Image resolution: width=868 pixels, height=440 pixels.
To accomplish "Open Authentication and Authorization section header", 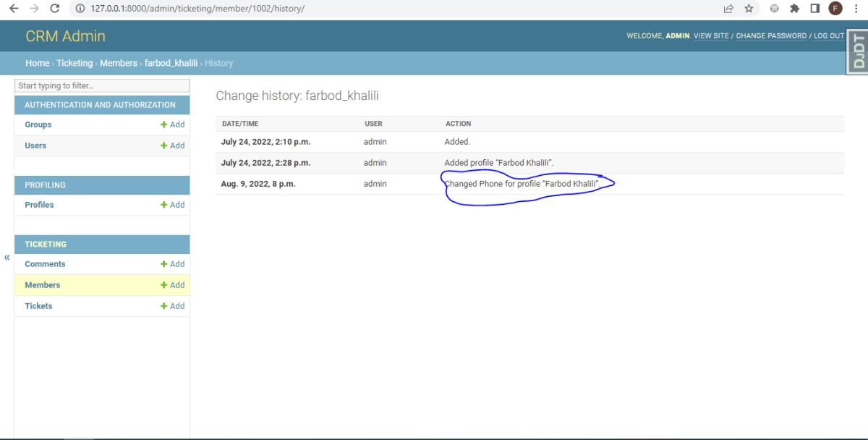I will tap(100, 105).
